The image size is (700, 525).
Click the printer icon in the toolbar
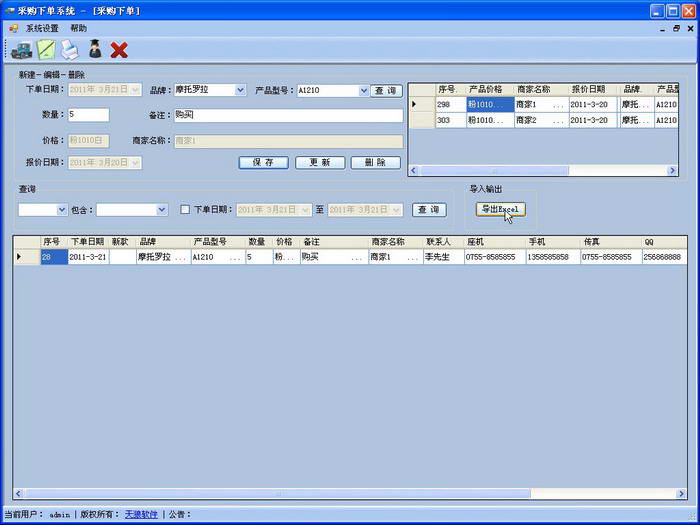click(x=70, y=49)
